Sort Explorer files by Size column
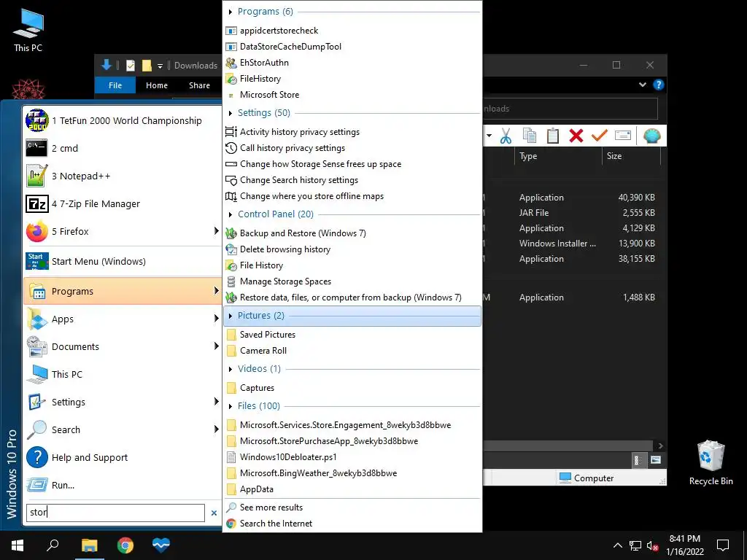747x560 pixels. [x=631, y=156]
